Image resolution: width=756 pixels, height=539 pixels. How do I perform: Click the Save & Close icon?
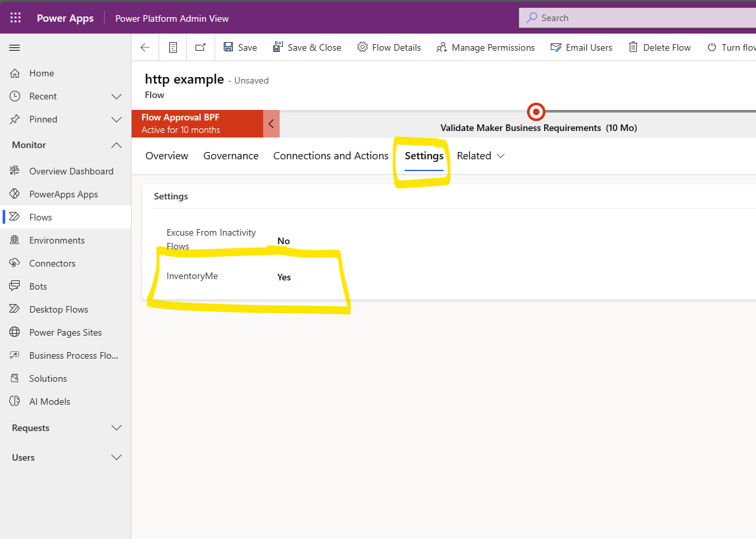[x=278, y=47]
